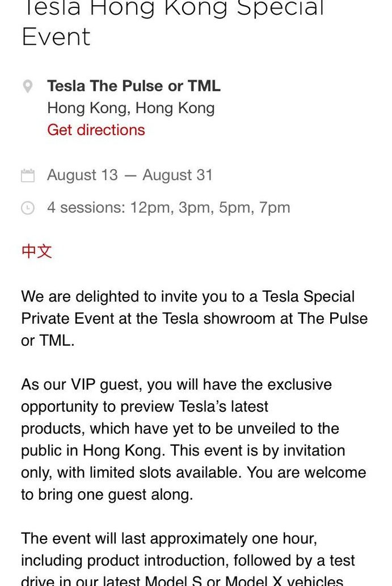Click the '4 sessions:' label text
Screen dimensions: 392x586
[87, 208]
